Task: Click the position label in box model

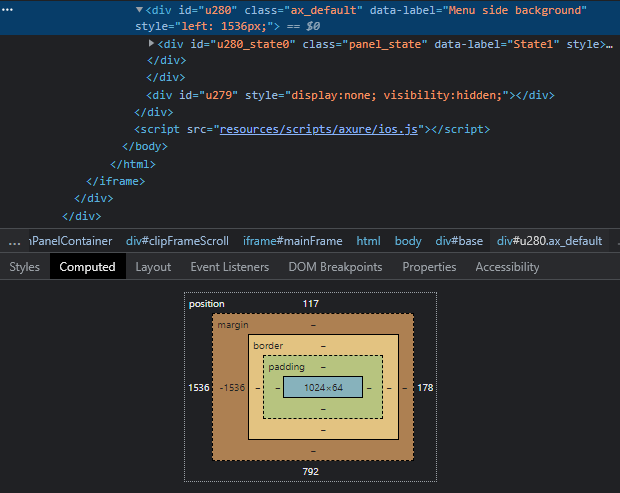Action: (x=206, y=304)
